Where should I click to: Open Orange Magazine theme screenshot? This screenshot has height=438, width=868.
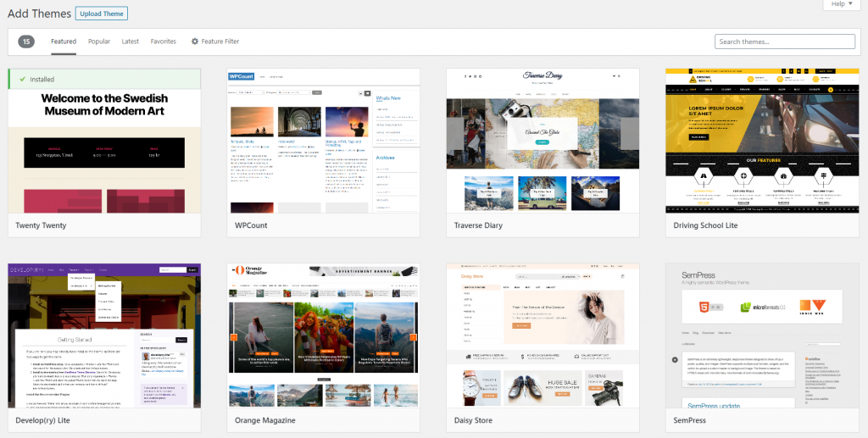pyautogui.click(x=323, y=335)
